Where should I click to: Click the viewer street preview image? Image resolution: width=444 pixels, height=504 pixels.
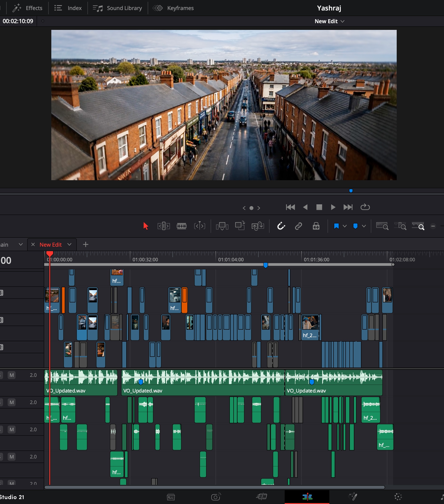(224, 105)
